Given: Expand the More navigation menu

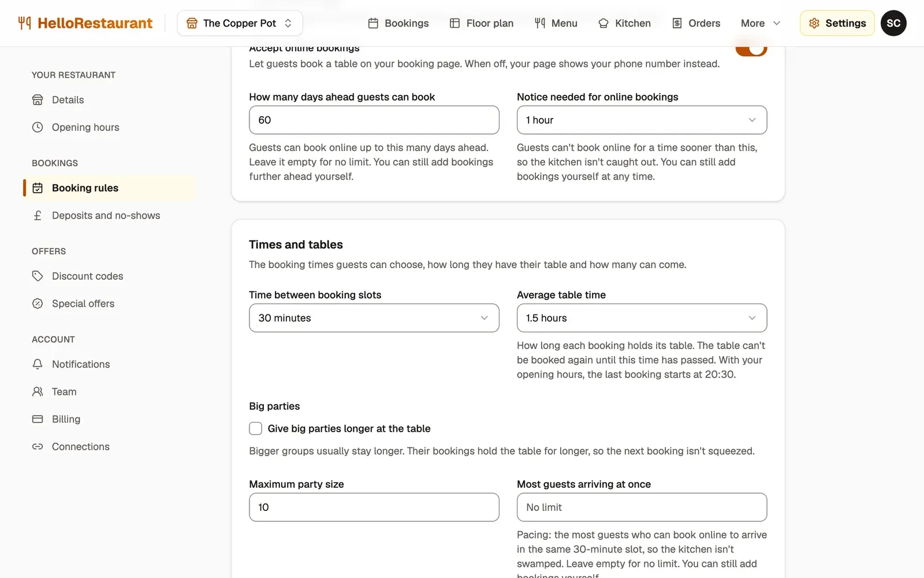Looking at the screenshot, I should pos(761,23).
